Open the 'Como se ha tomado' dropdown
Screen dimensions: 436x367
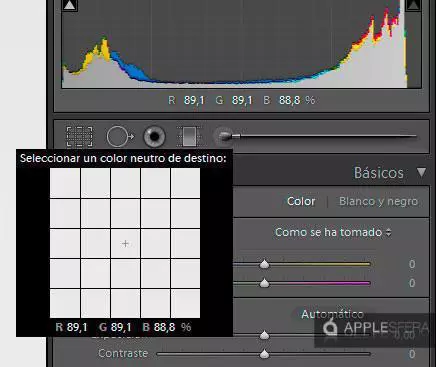[333, 232]
